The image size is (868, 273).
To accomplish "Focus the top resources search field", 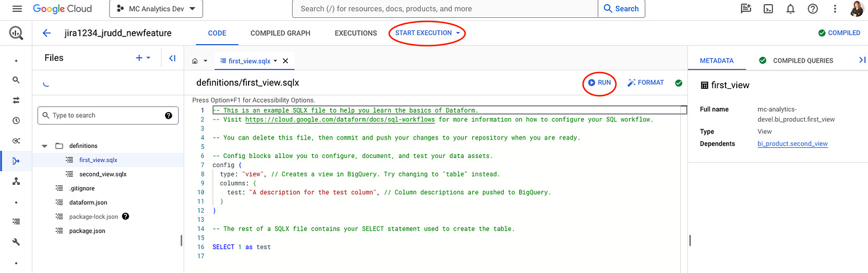I will click(445, 9).
